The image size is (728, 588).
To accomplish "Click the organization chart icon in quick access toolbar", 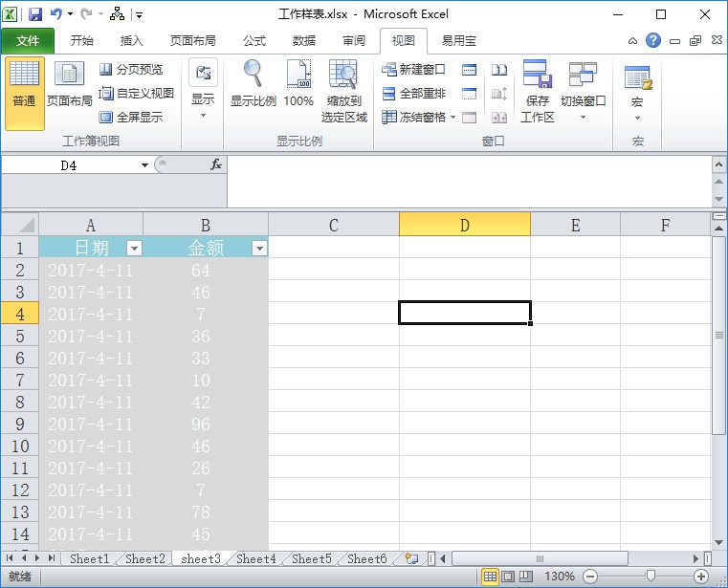I will (x=117, y=14).
